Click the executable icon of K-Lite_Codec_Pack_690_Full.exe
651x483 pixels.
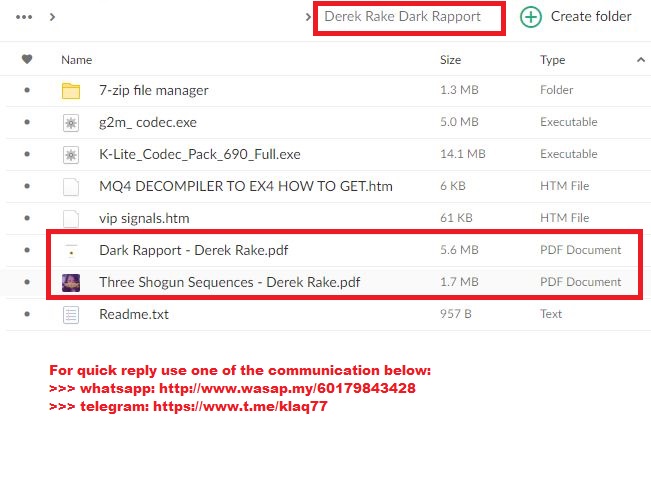[71, 155]
